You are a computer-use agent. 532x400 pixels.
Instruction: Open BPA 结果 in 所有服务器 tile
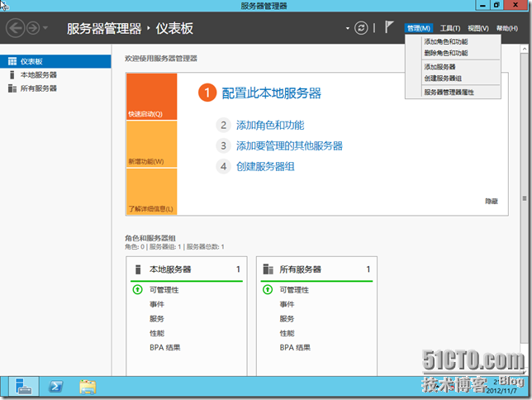[x=295, y=347]
